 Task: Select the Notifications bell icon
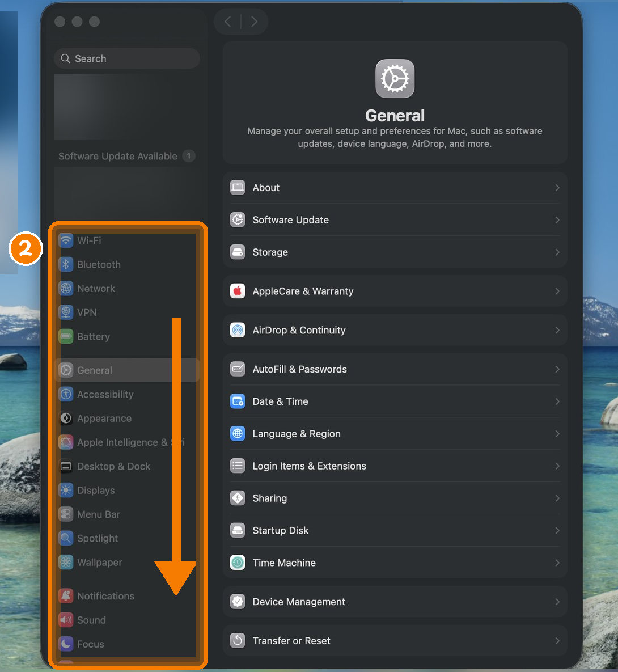[x=66, y=595]
